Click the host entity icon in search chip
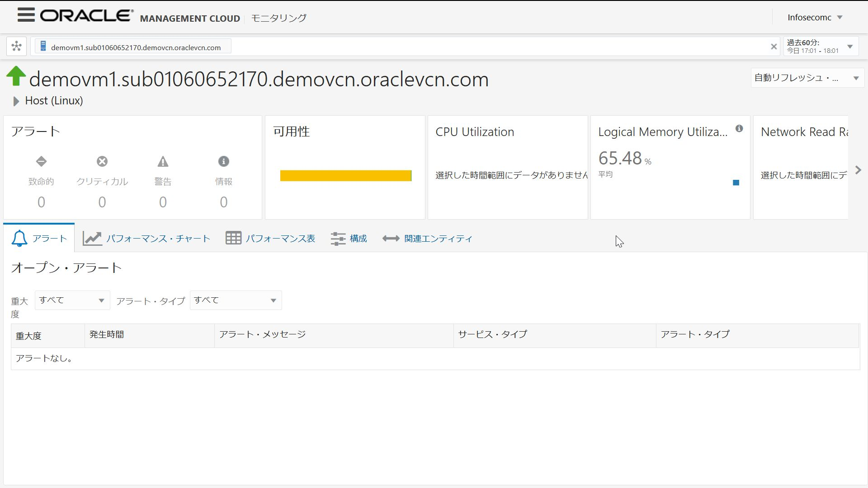Screen dimensions: 868x488 pos(43,46)
